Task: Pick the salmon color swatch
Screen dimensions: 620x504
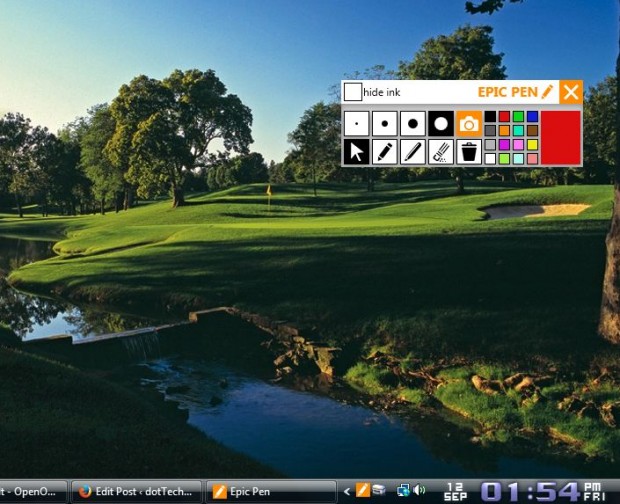Action: [x=533, y=159]
